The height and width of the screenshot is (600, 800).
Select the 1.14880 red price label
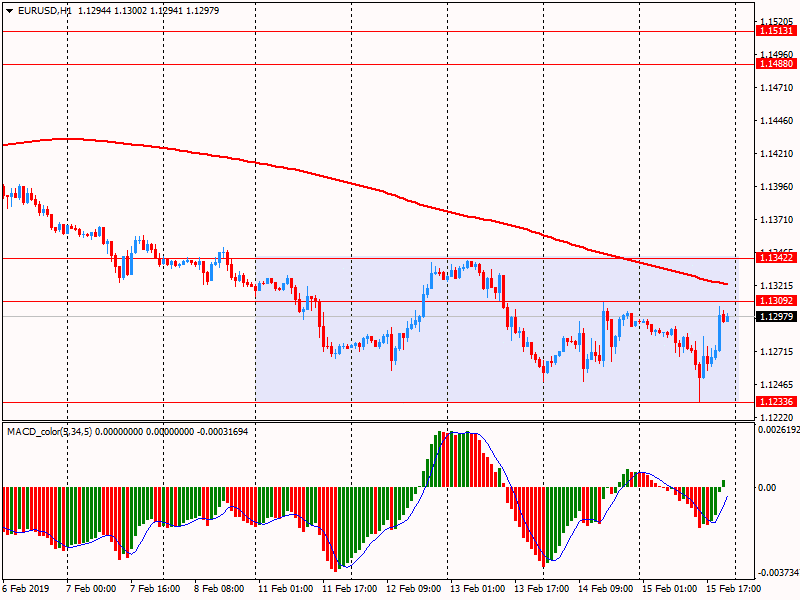click(x=777, y=64)
